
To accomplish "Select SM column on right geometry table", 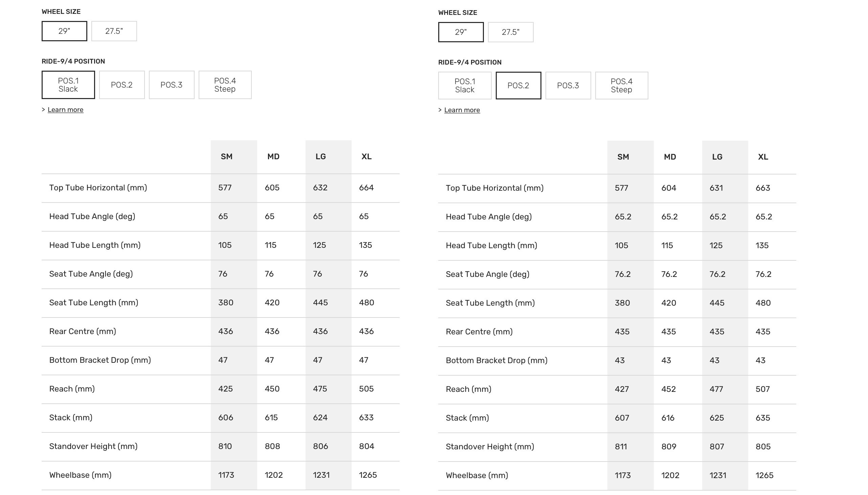I will point(622,156).
